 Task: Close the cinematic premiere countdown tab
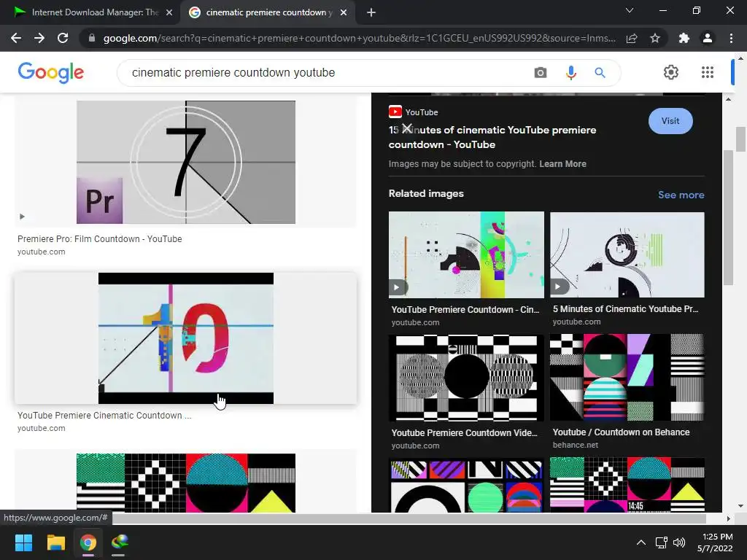(x=344, y=12)
